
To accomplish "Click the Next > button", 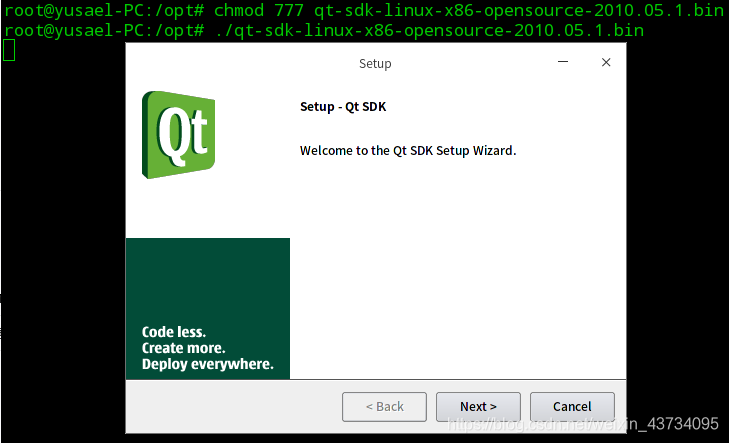I will [x=478, y=407].
